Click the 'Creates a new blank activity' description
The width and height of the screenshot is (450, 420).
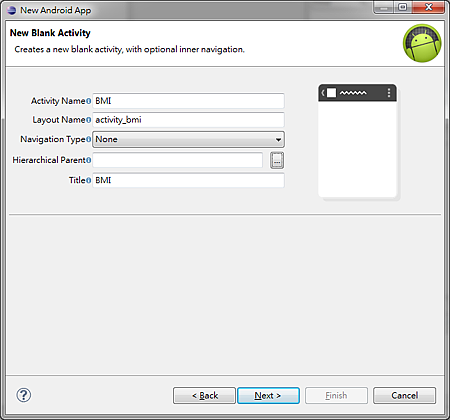point(129,49)
